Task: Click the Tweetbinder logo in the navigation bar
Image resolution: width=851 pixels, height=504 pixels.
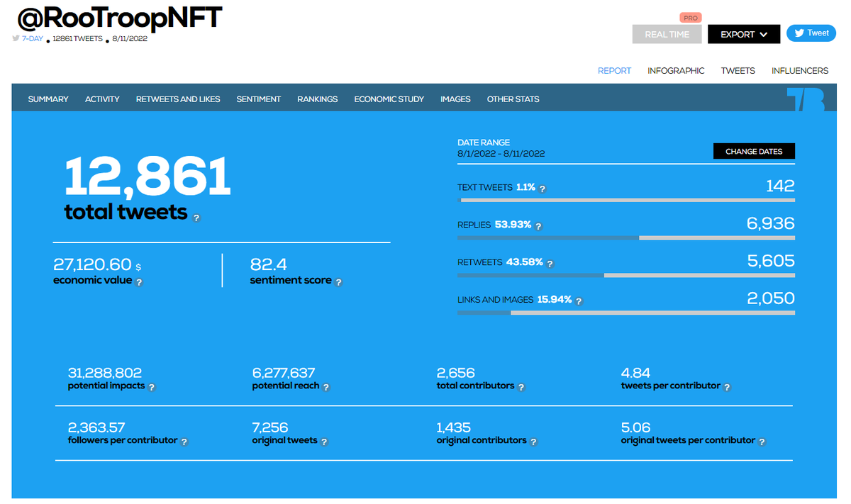Action: pos(806,99)
